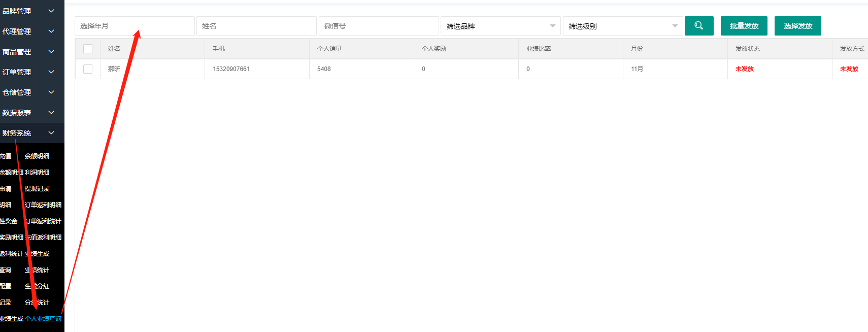Viewport: 868px width, 332px height.
Task: Expand the 品牌管理 menu chevron
Action: [51, 11]
